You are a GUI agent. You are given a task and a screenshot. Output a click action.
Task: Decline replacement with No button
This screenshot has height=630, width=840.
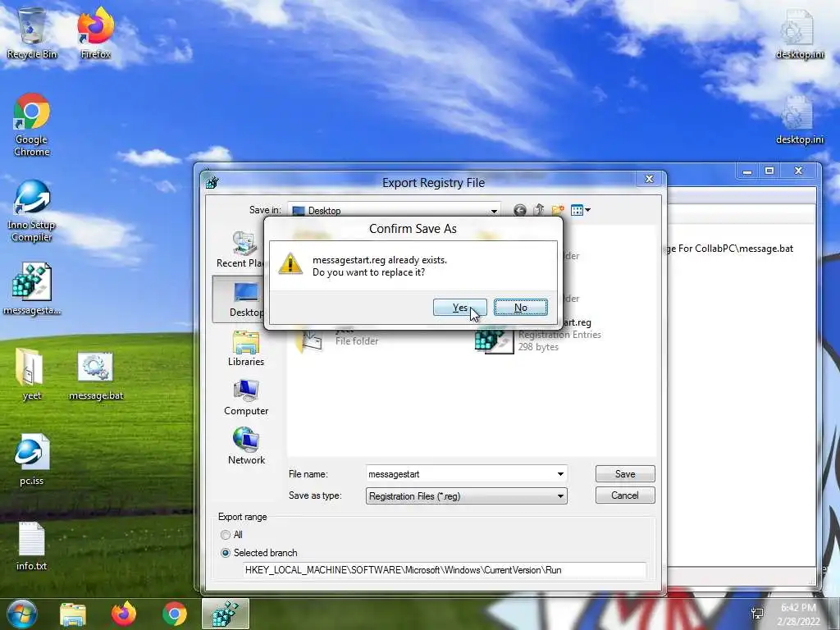521,308
